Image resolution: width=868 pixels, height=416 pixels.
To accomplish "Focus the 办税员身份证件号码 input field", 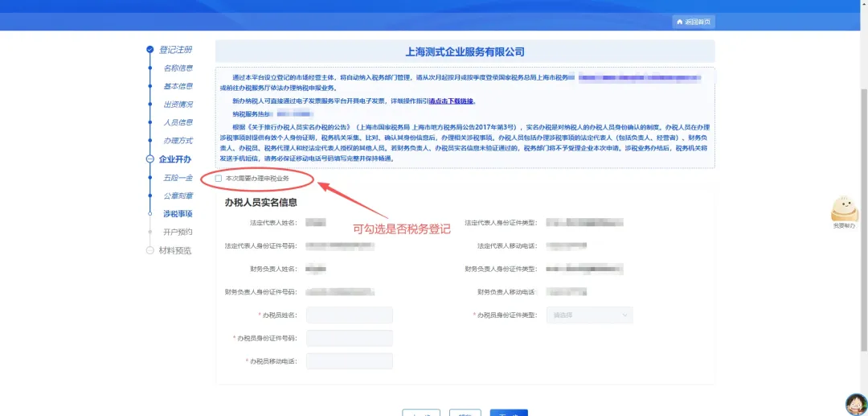I will tap(350, 339).
